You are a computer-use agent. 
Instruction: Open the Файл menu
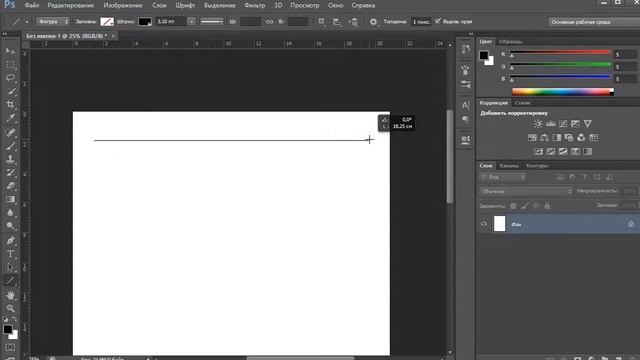(32, 6)
